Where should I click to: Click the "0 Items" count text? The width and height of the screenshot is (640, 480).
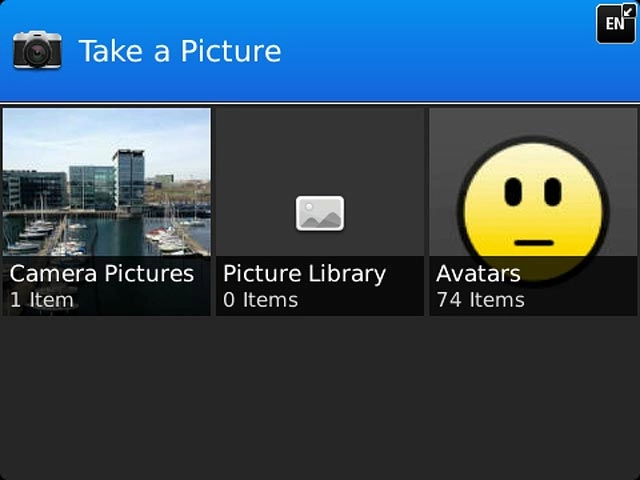pos(260,299)
